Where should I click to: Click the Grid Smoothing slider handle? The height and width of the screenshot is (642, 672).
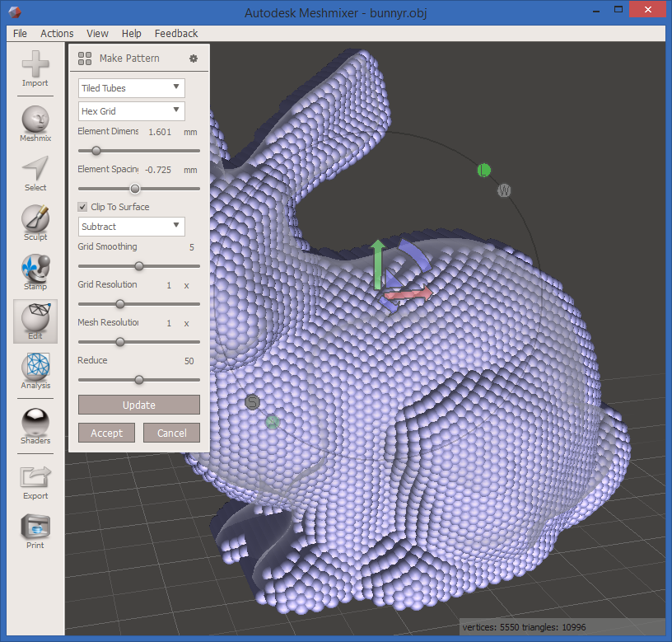point(139,266)
